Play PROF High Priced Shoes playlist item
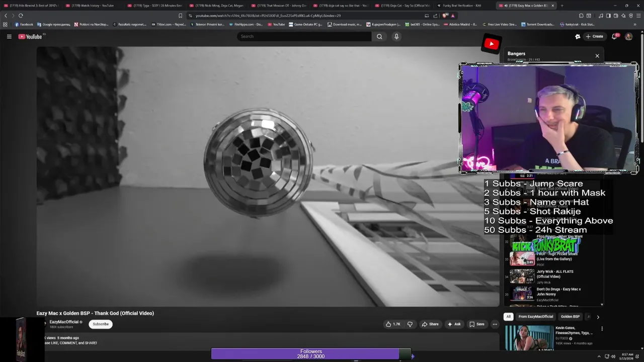Screen dimensions: 644x362 [x=553, y=258]
